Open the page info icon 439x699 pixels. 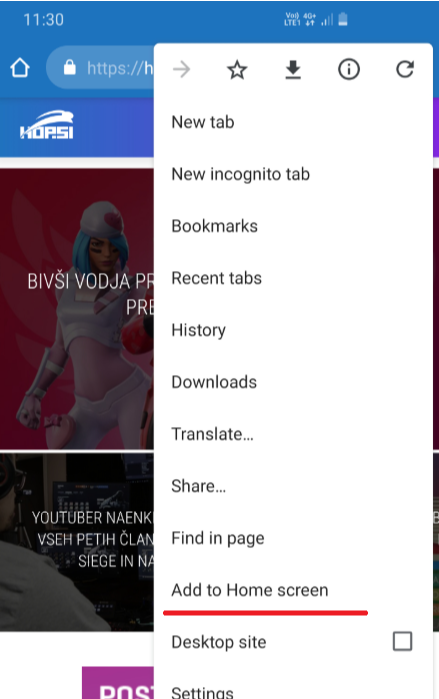(x=349, y=70)
